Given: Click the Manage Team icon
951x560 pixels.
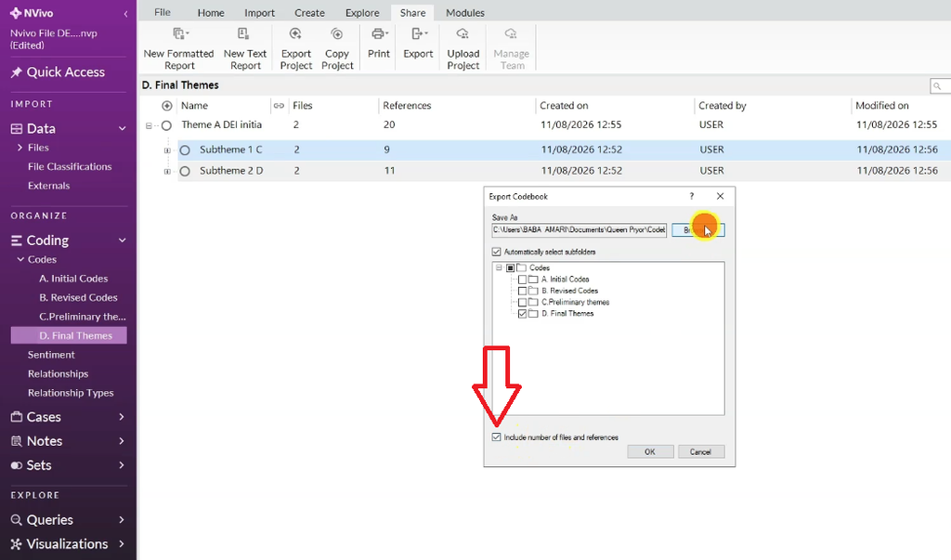Looking at the screenshot, I should point(512,34).
